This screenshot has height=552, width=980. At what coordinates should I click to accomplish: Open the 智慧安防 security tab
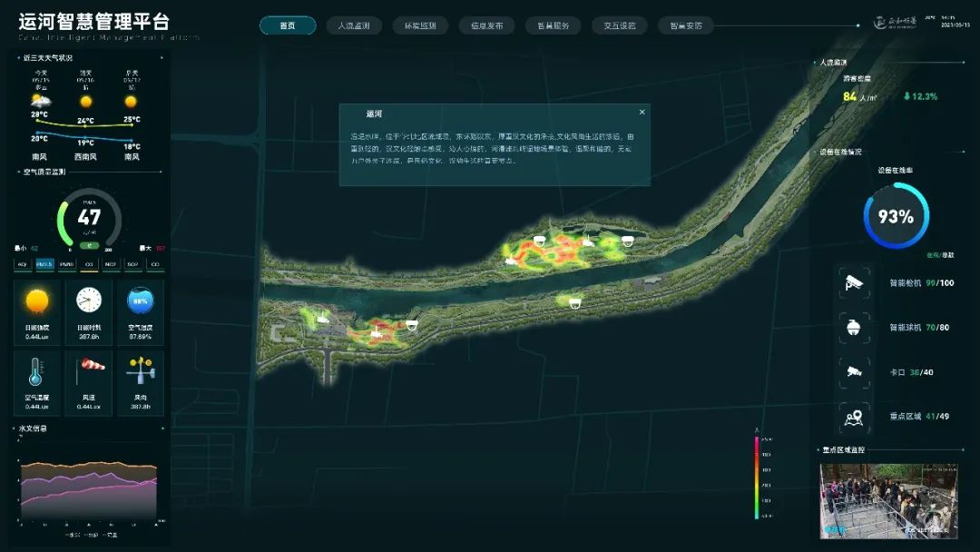click(x=686, y=25)
